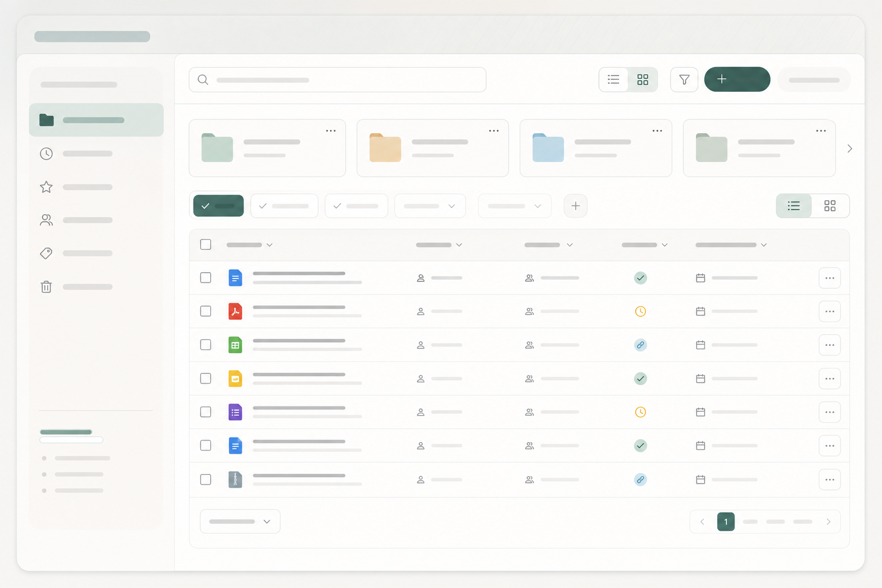The width and height of the screenshot is (882, 588).
Task: Open three-dot menu on green folder card
Action: pos(331,131)
